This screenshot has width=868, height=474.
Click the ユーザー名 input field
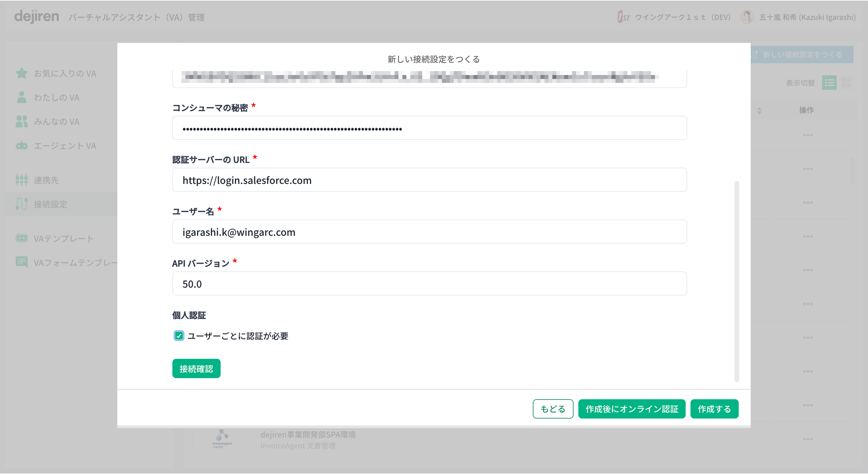click(429, 232)
